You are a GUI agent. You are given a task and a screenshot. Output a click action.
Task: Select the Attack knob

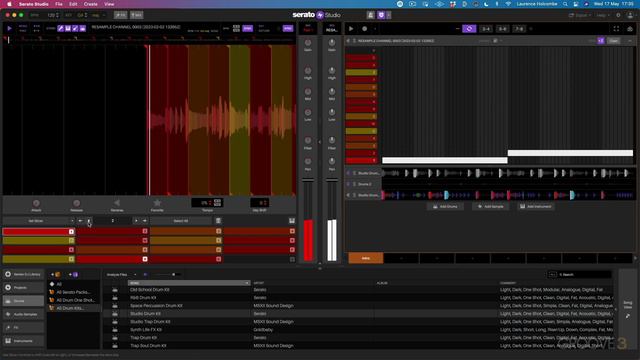(x=36, y=203)
